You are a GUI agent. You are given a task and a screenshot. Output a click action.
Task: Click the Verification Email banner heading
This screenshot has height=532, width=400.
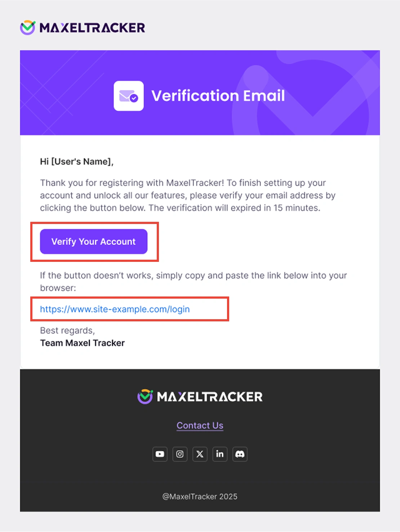[x=218, y=96]
